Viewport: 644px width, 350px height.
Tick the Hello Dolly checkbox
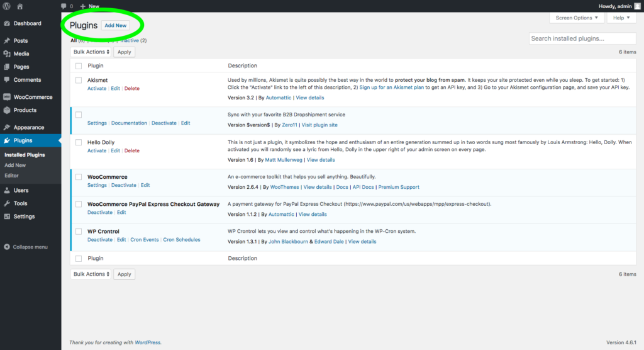coord(79,142)
